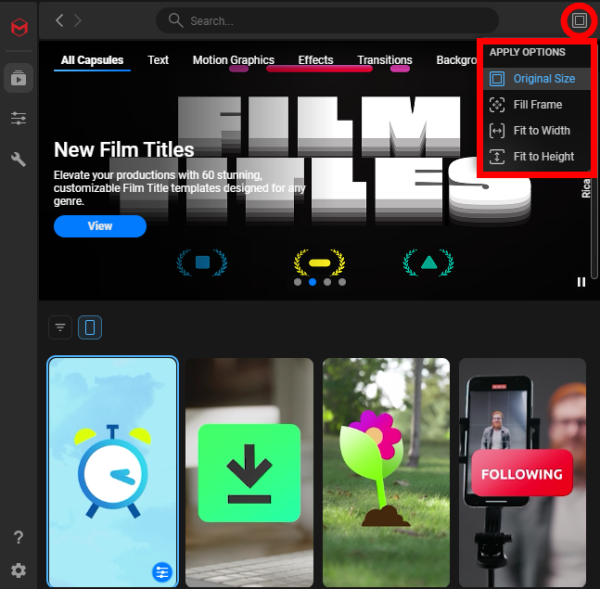Switch to the Motion Graphics tab

pyautogui.click(x=233, y=60)
